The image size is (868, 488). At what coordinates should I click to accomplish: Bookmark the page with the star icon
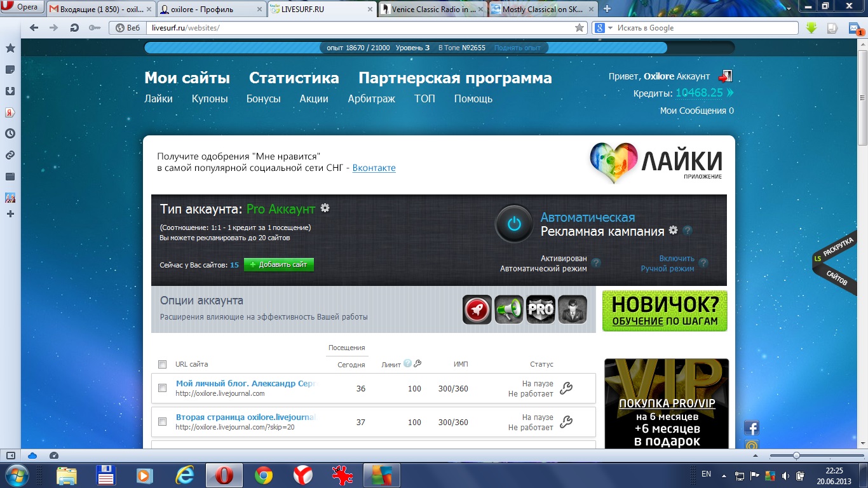click(x=579, y=28)
